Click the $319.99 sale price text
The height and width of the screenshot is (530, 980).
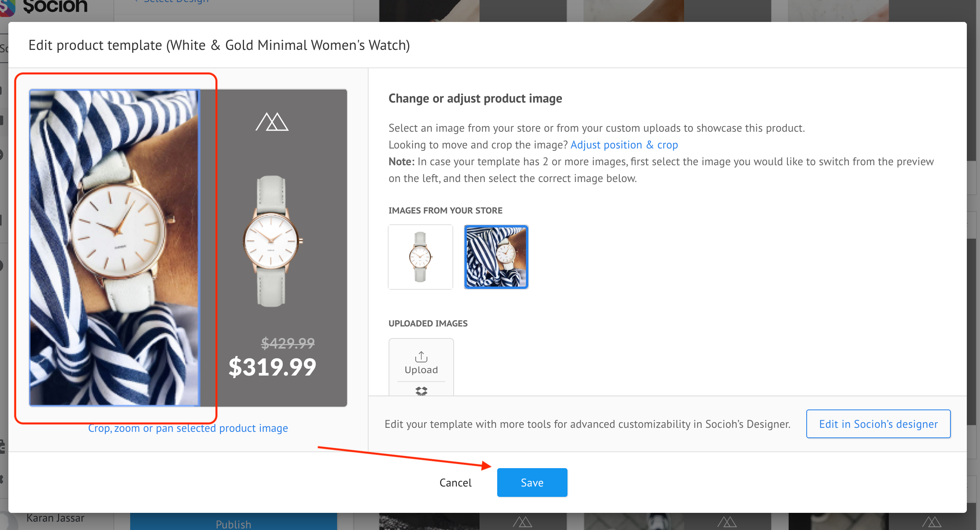(x=272, y=367)
